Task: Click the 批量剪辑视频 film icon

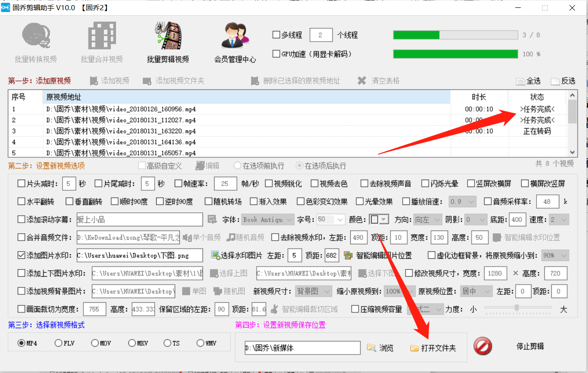Action: click(168, 36)
